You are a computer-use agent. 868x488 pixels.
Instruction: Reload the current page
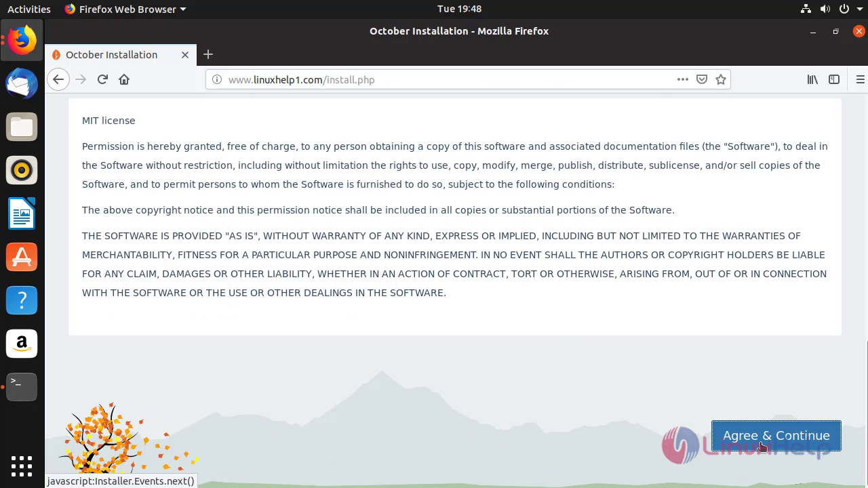click(102, 79)
